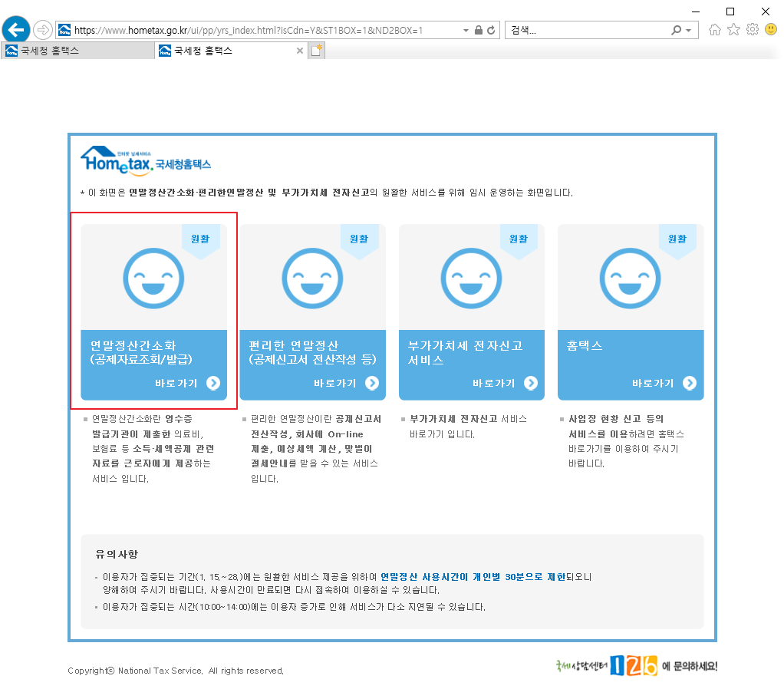Click Copyright National Tax Service footer text
The image size is (784, 689).
pyautogui.click(x=176, y=671)
